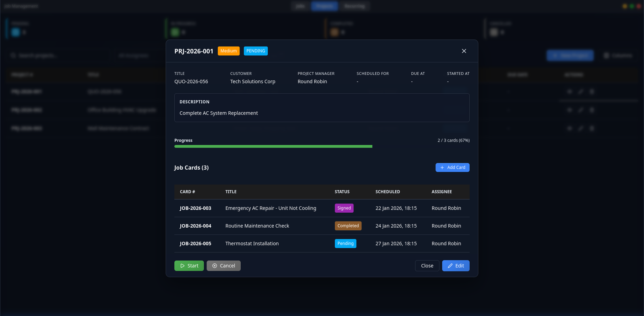Click the Signed status badge

tap(344, 208)
